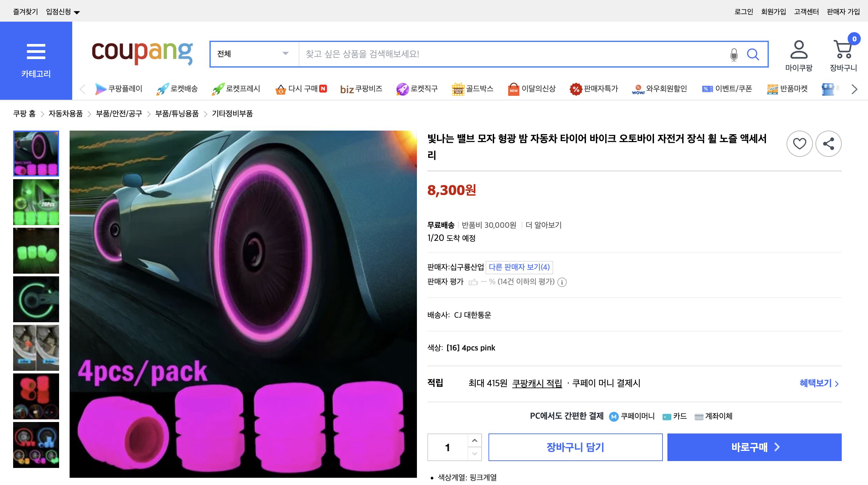Click the 쿠팡플레이 play icon

(101, 89)
